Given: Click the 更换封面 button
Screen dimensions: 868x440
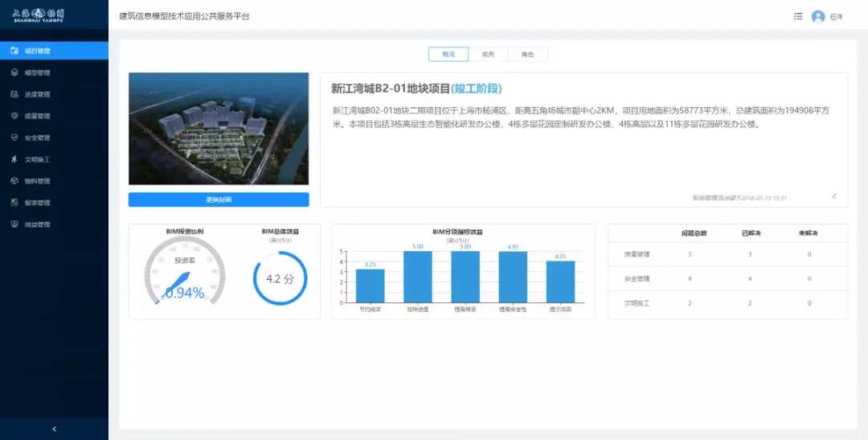Looking at the screenshot, I should coord(219,199).
